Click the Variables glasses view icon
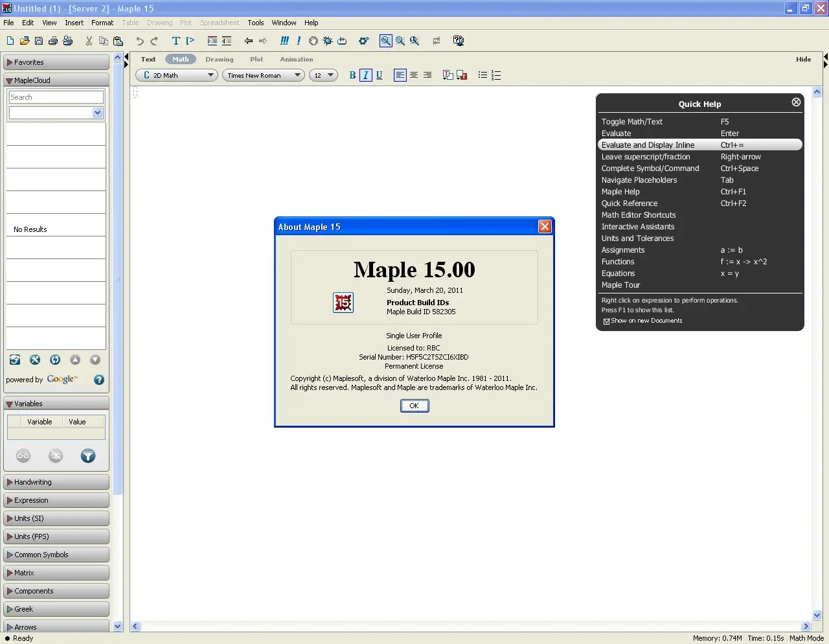 click(23, 456)
